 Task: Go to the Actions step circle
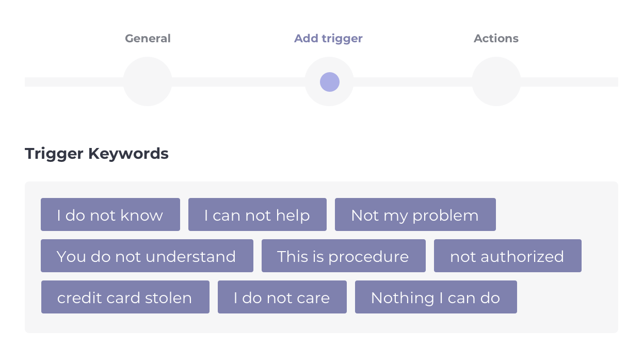(496, 81)
